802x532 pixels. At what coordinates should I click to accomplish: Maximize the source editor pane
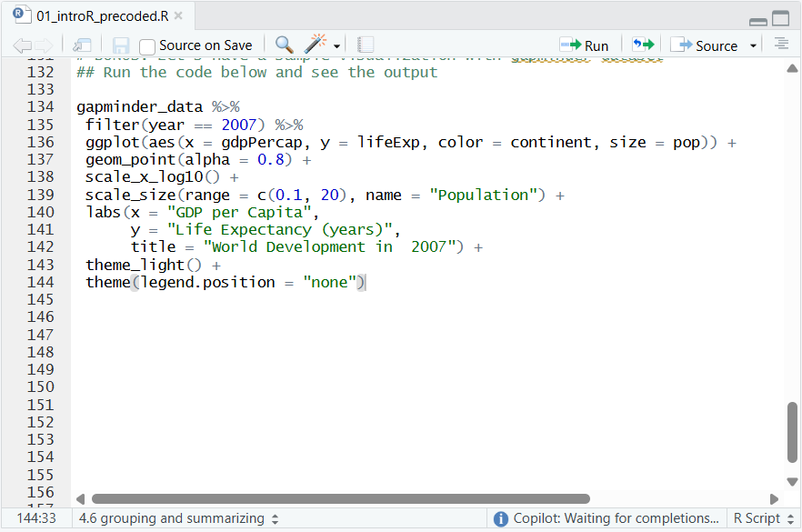(781, 19)
